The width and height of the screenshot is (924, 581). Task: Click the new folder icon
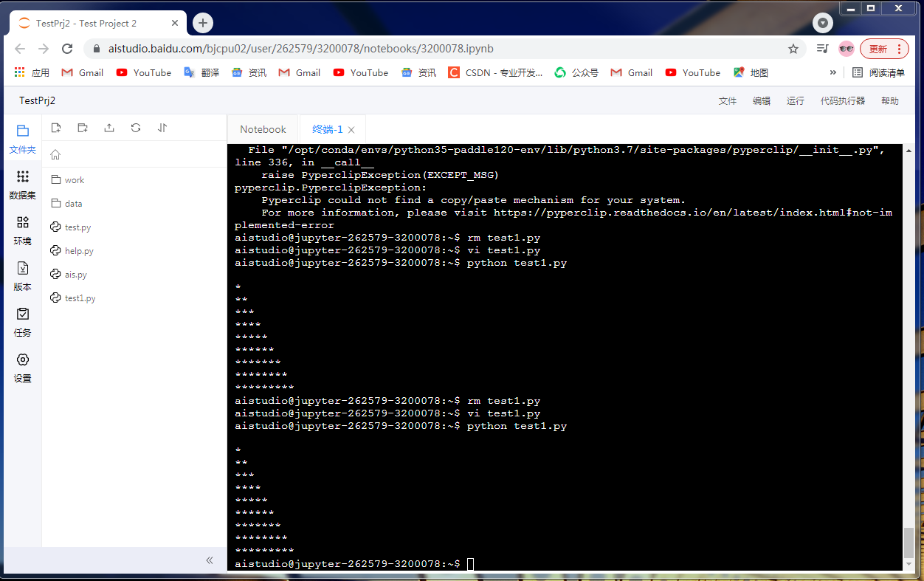83,128
